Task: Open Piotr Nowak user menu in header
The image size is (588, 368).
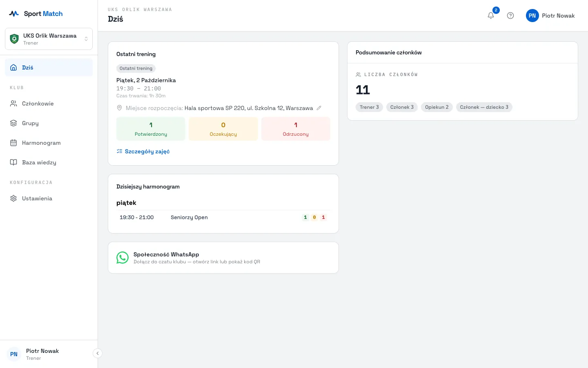Action: point(550,16)
